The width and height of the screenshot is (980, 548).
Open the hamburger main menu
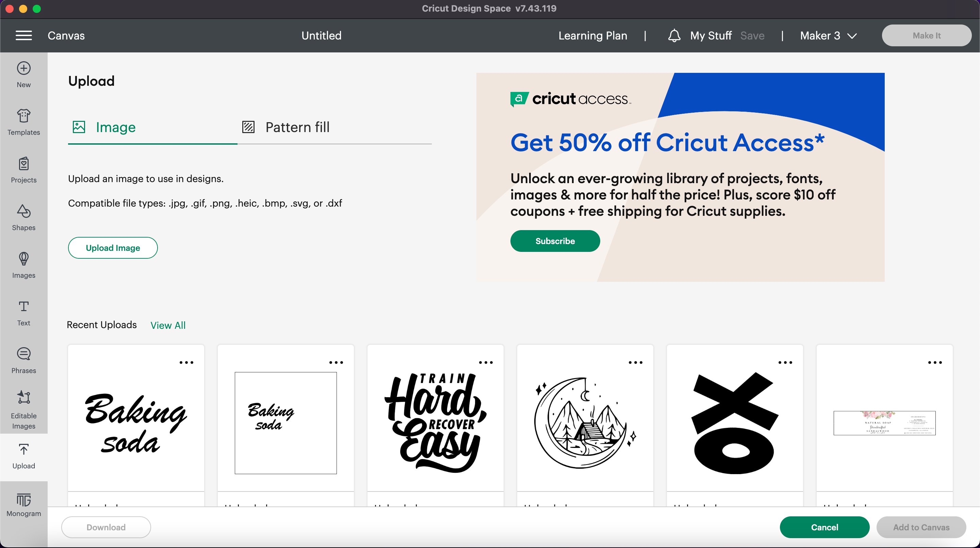pos(23,35)
